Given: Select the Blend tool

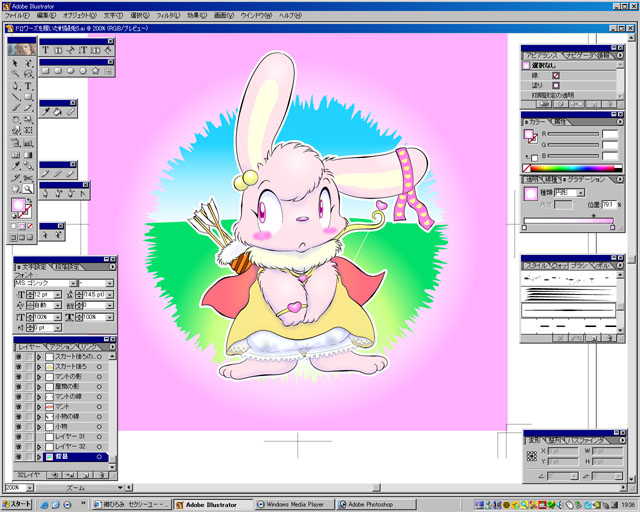Looking at the screenshot, I should point(28,166).
